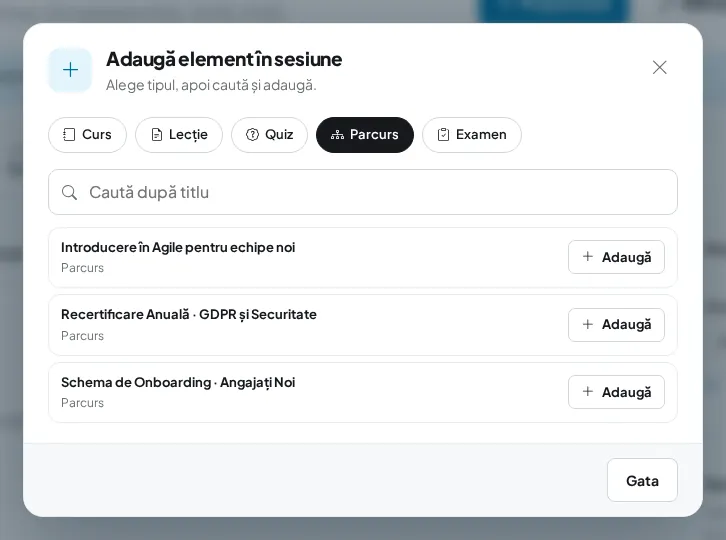Image resolution: width=726 pixels, height=540 pixels.
Task: Select the Curs type tab
Action: point(87,135)
